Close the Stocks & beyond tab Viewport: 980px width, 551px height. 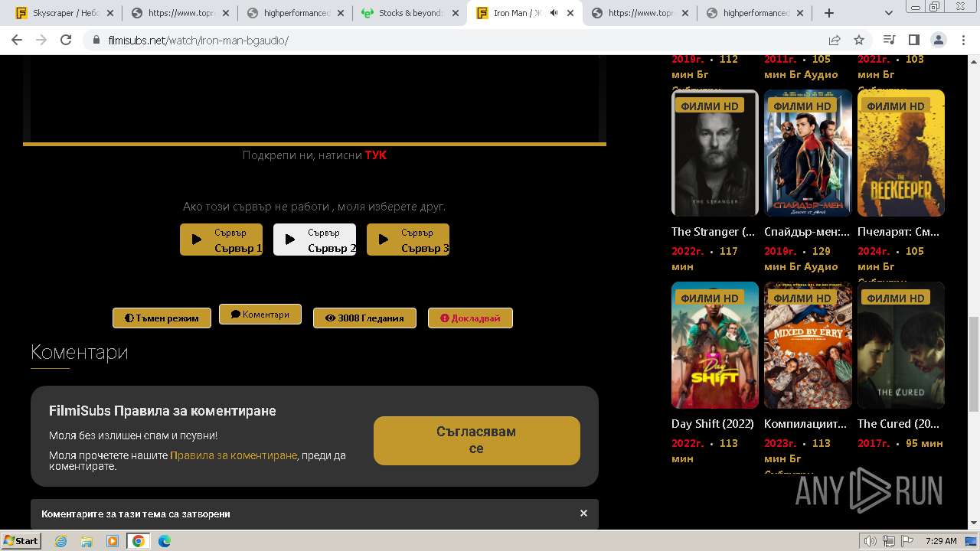(x=455, y=13)
